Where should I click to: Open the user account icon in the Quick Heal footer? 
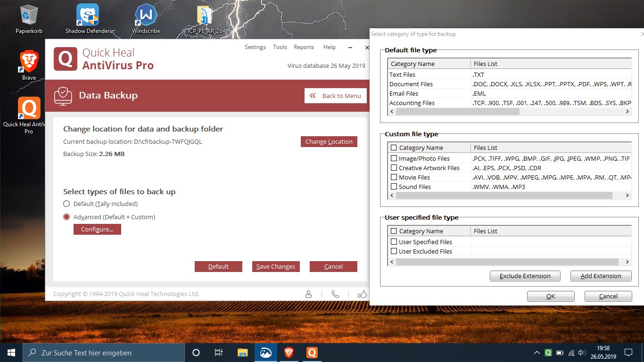[x=309, y=294]
